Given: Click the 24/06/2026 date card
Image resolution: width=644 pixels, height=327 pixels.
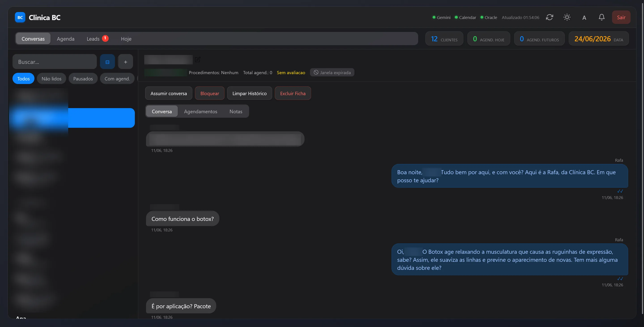Looking at the screenshot, I should pos(599,39).
